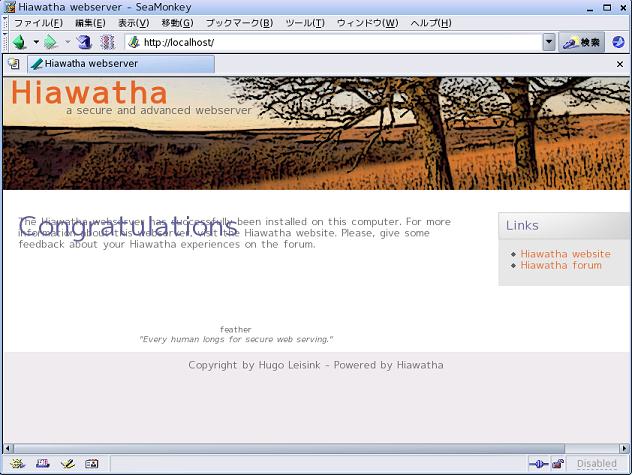Image resolution: width=632 pixels, height=475 pixels.
Task: Open Composer from the status bar icon
Action: point(67,464)
